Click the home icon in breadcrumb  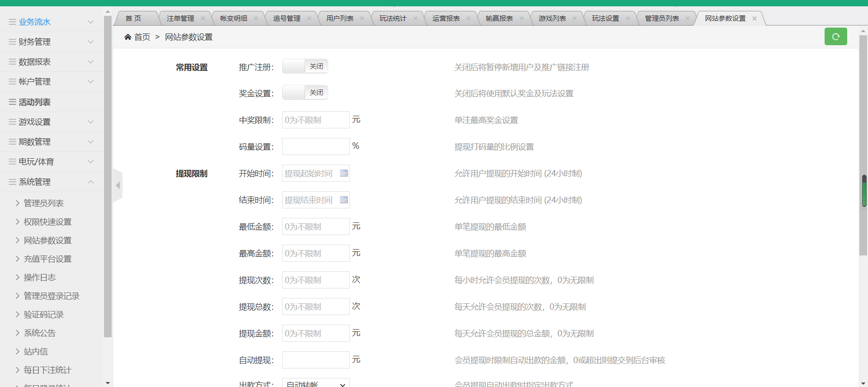coord(128,37)
